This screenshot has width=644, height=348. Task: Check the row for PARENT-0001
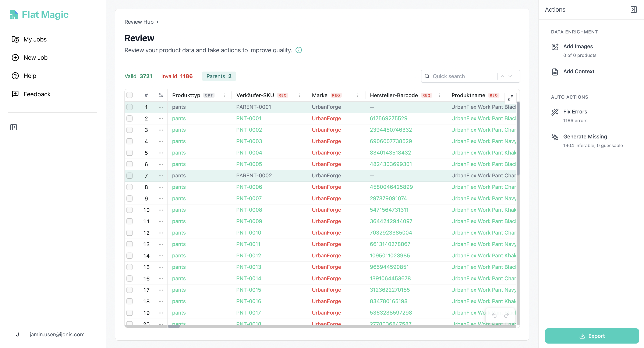pyautogui.click(x=130, y=107)
